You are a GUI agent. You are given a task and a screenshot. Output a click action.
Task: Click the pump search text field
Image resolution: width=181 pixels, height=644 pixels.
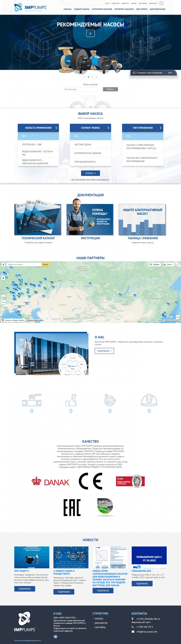[x=83, y=89]
